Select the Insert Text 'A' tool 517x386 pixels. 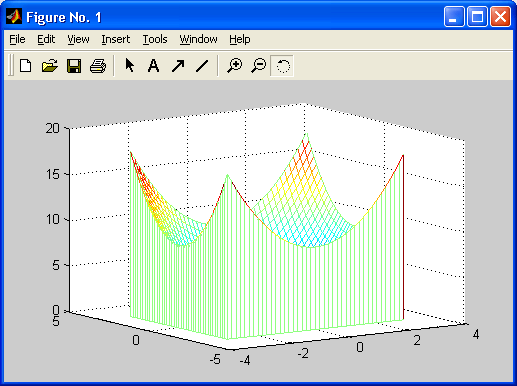[x=153, y=66]
